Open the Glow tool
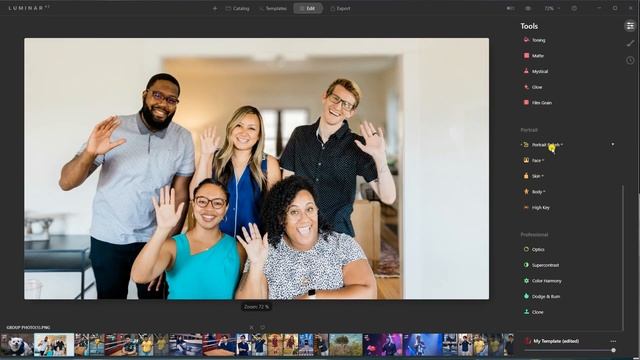 pos(533,87)
